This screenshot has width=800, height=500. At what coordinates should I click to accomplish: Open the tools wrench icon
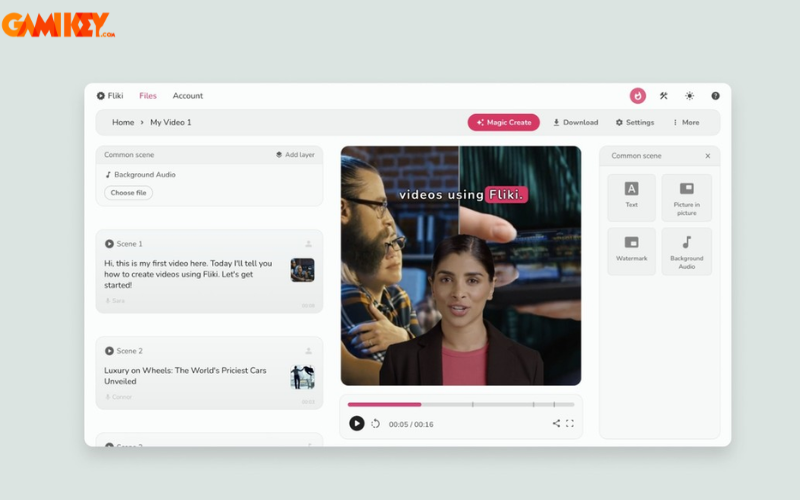(664, 96)
